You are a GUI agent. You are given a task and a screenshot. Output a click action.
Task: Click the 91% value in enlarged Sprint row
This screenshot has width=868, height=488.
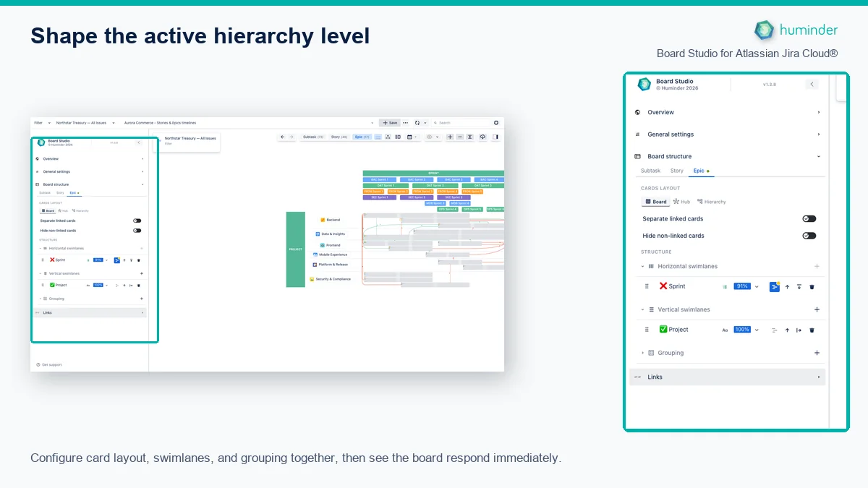point(742,287)
